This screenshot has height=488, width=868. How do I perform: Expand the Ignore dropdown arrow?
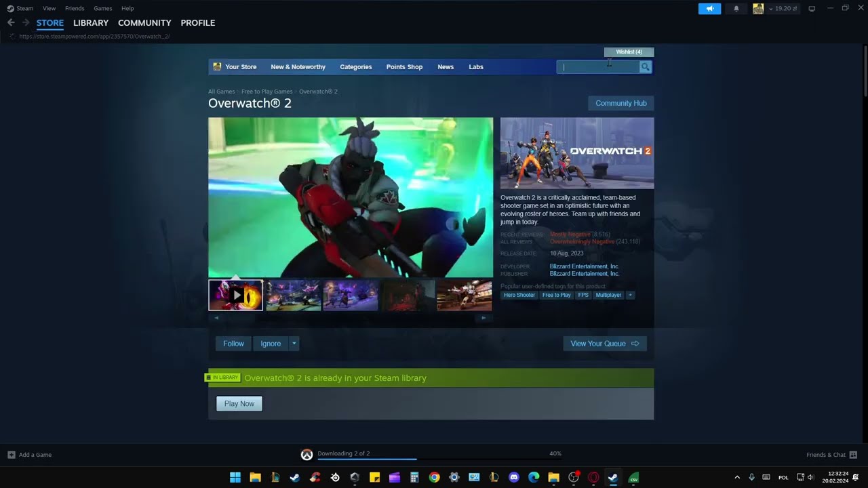[294, 344]
